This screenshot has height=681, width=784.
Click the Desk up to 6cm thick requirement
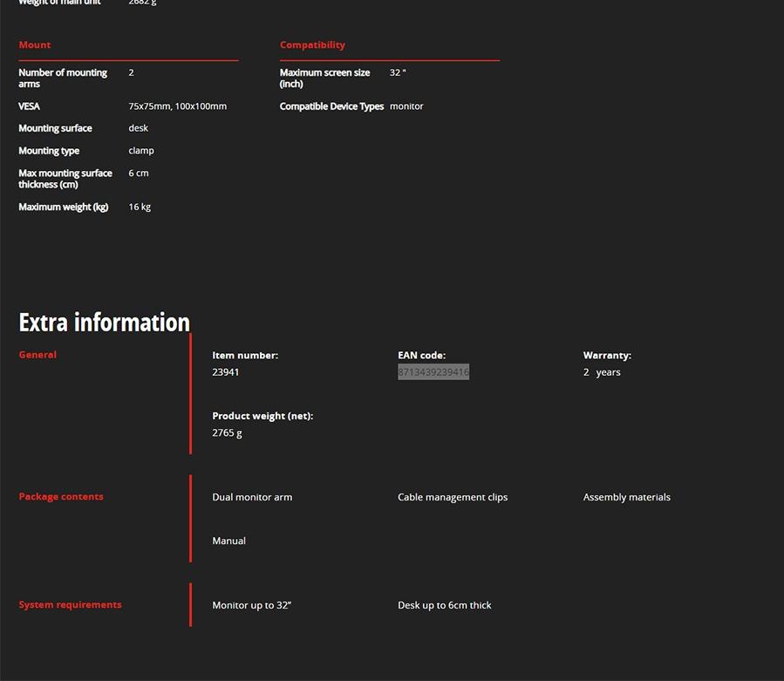444,605
